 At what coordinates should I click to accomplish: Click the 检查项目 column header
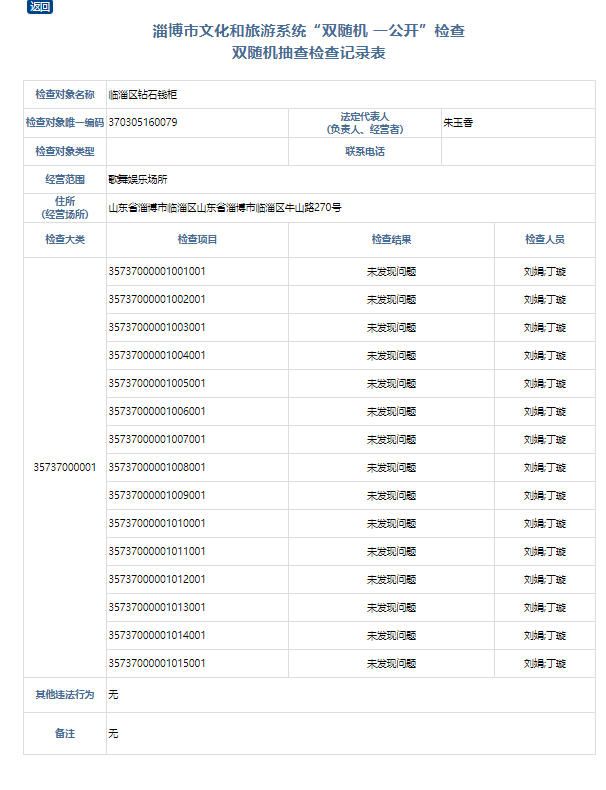coord(197,240)
